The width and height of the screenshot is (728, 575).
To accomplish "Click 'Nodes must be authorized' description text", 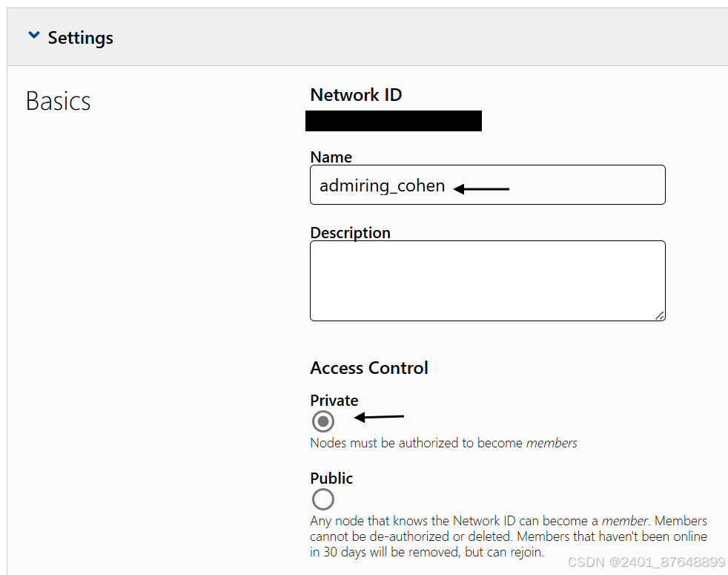I will pos(443,443).
